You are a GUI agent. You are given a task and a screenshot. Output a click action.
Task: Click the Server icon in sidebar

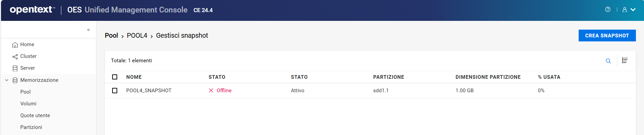pos(15,68)
